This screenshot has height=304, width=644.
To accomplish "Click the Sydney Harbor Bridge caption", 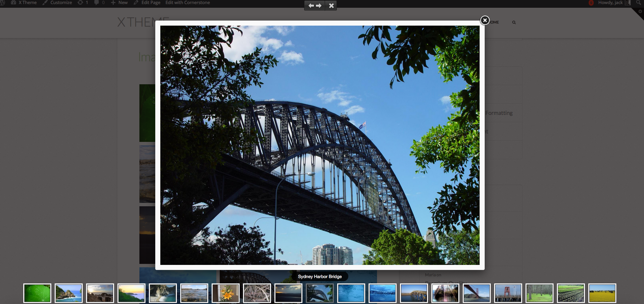I will pyautogui.click(x=320, y=276).
